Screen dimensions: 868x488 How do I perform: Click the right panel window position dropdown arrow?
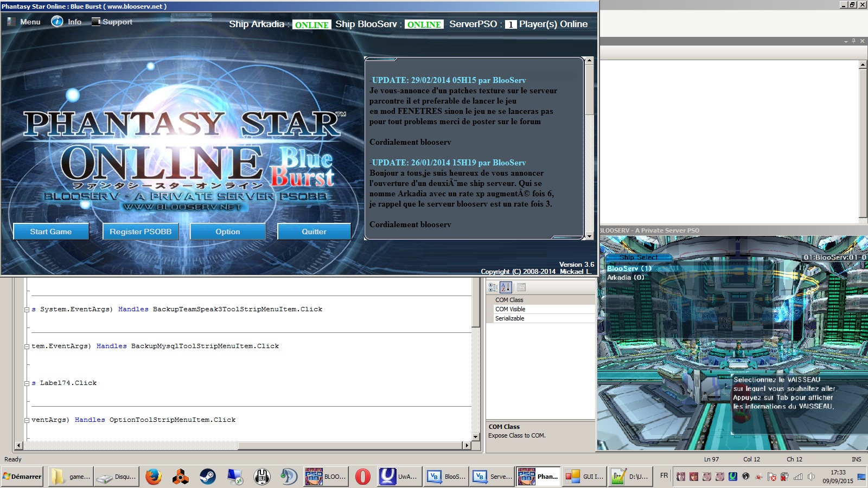tap(846, 41)
